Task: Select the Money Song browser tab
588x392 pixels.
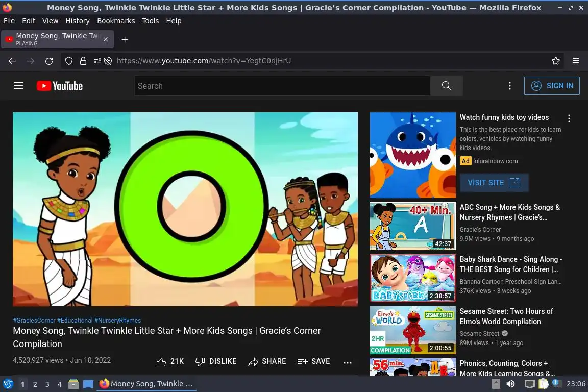Action: tap(57, 39)
